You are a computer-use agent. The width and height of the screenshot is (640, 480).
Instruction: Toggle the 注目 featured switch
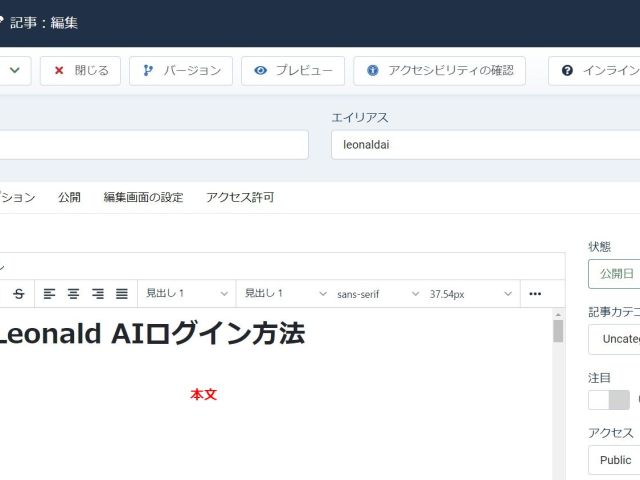click(609, 400)
